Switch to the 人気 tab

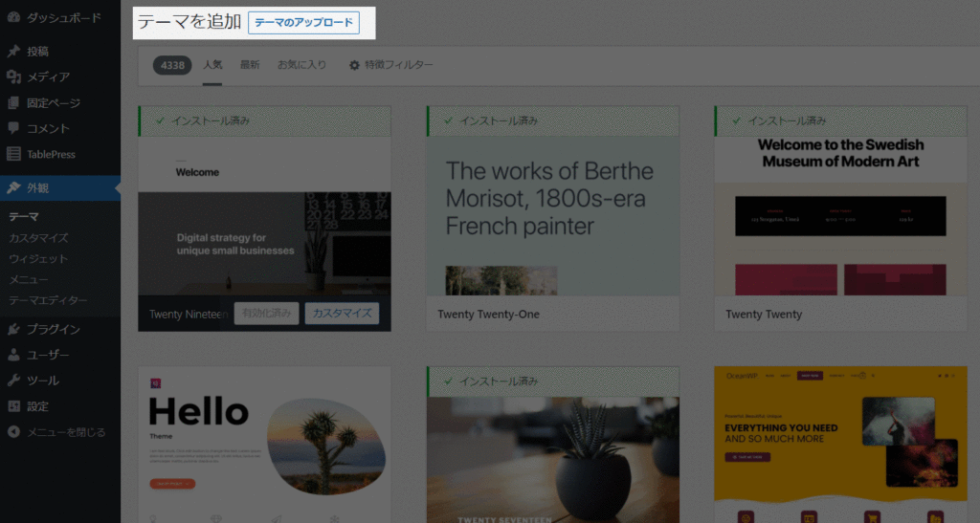click(212, 65)
